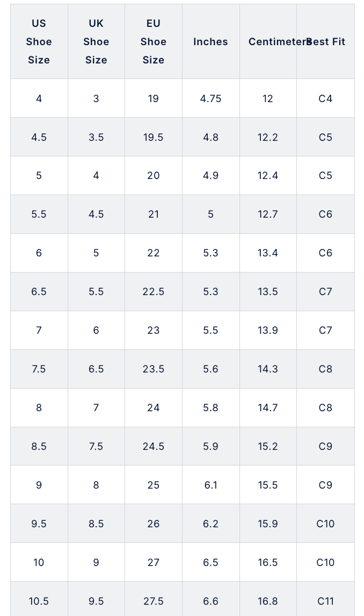Image resolution: width=364 pixels, height=616 pixels.
Task: Select the C4 best fit cell
Action: tap(325, 98)
